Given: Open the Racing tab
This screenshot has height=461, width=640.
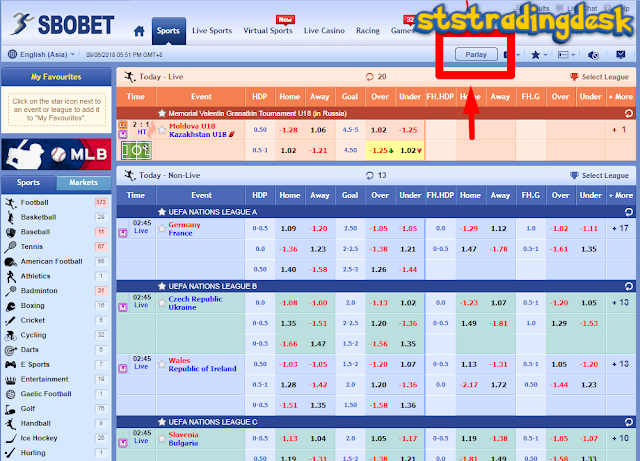Looking at the screenshot, I should (x=367, y=31).
